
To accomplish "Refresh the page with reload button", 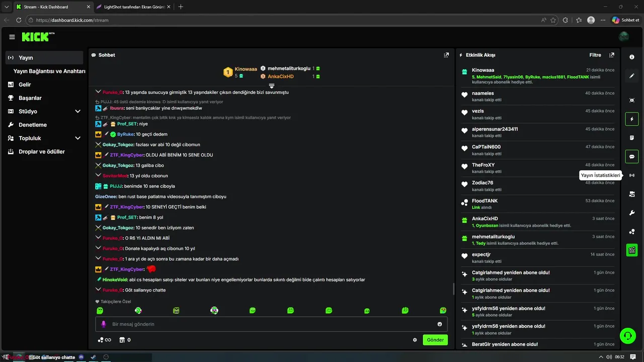I will pos(19,20).
